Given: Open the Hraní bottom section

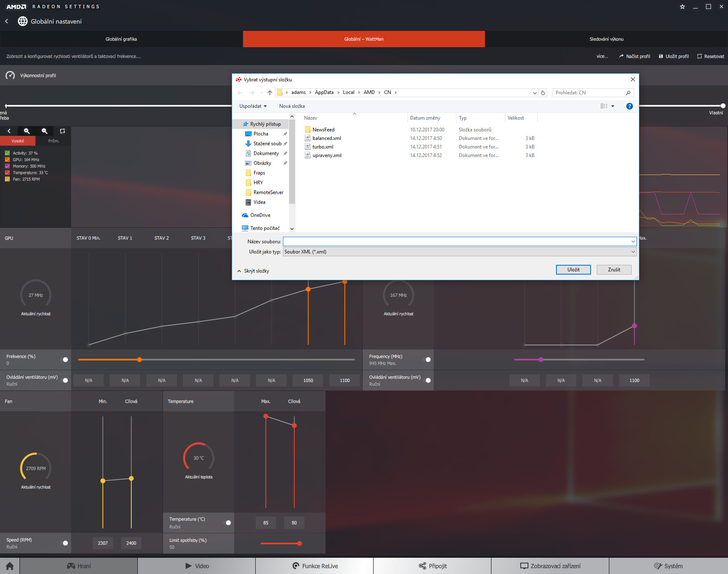Looking at the screenshot, I should click(x=78, y=566).
